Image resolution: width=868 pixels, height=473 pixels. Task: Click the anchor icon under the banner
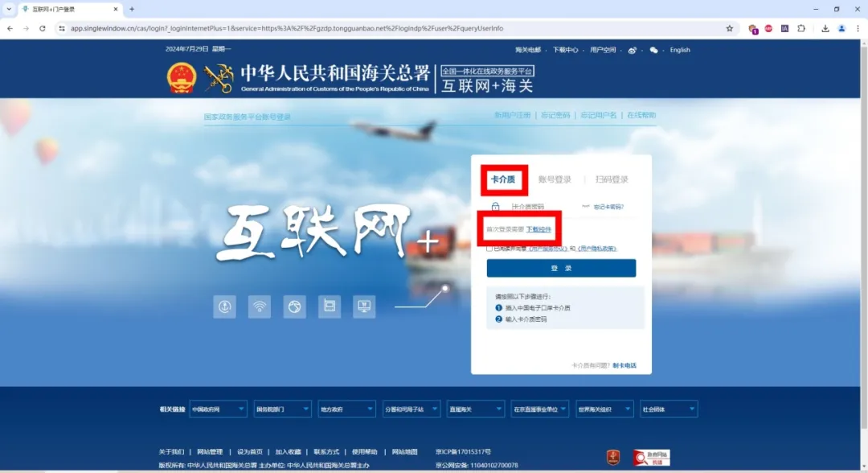click(x=225, y=306)
